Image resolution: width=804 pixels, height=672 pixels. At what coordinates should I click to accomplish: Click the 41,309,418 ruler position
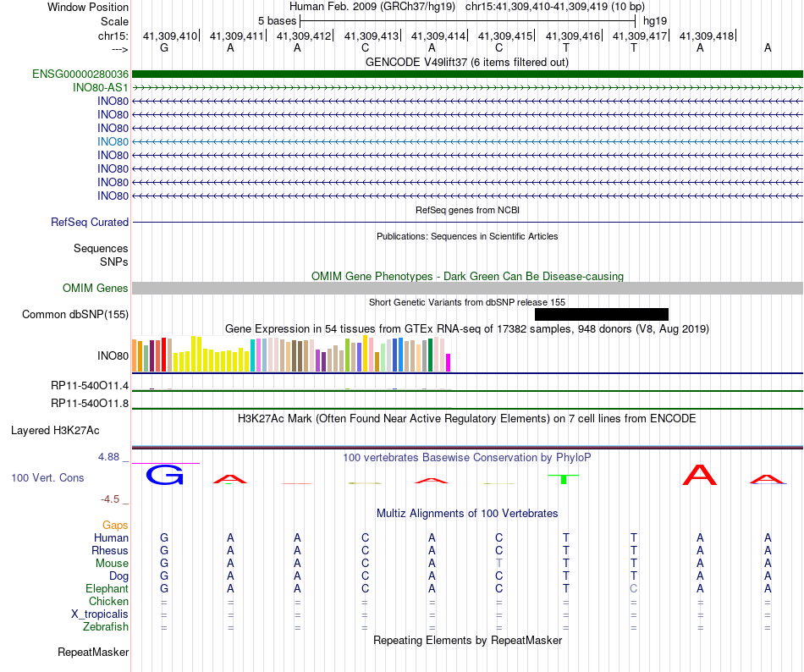click(x=707, y=36)
